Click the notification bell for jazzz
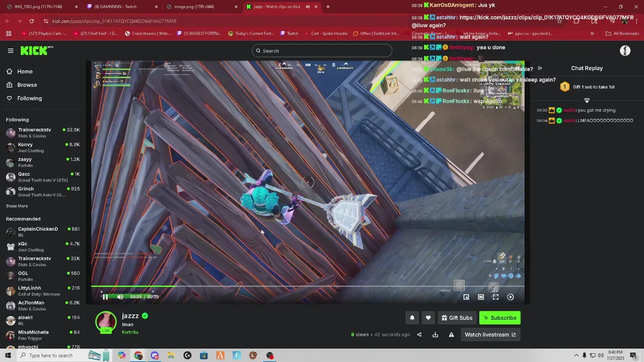The image size is (644, 362). click(412, 318)
